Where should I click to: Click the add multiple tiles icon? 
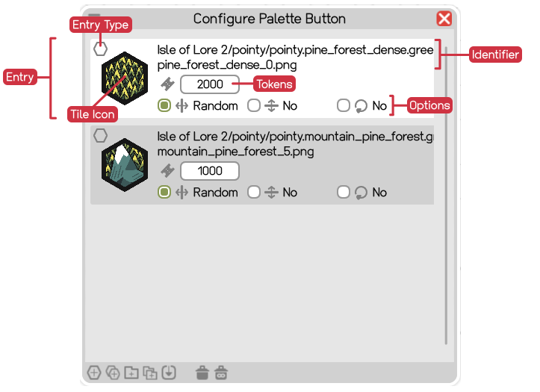coord(113,373)
